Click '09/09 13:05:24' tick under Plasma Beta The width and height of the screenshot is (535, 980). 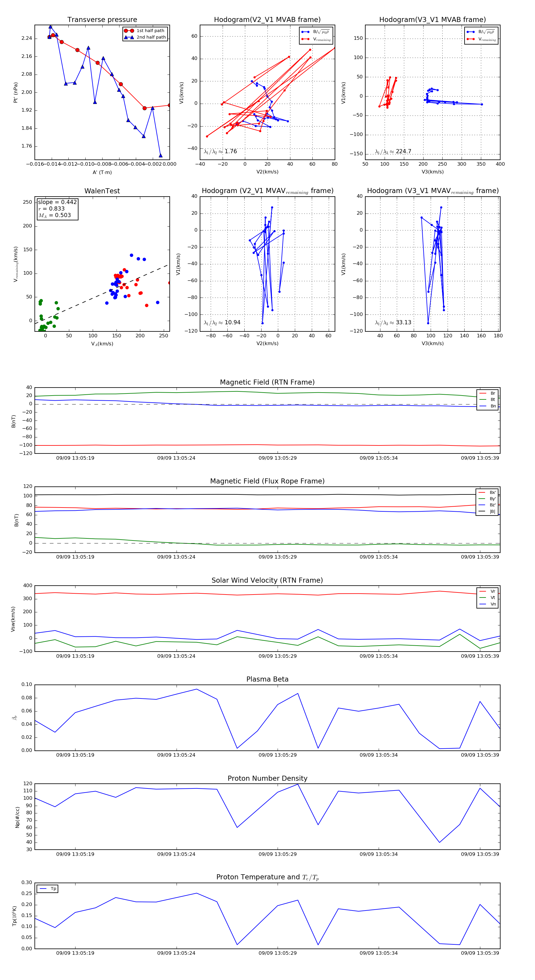176,755
